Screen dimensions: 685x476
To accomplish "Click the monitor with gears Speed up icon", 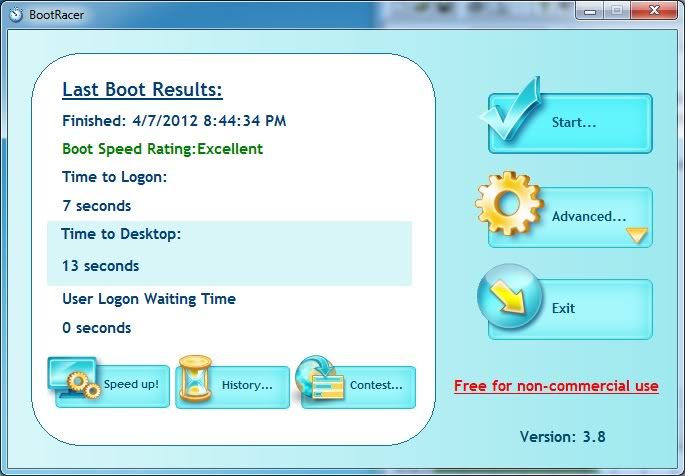I will click(x=74, y=378).
